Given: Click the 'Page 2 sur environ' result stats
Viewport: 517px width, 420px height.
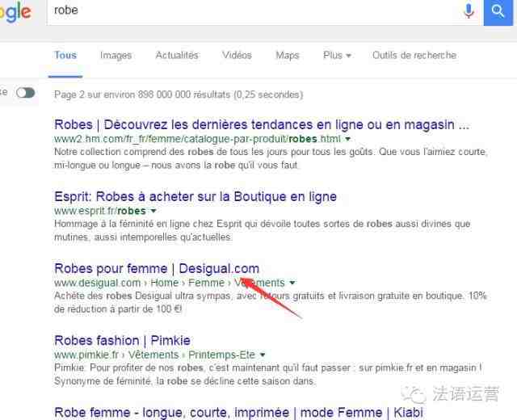Looking at the screenshot, I should 179,94.
